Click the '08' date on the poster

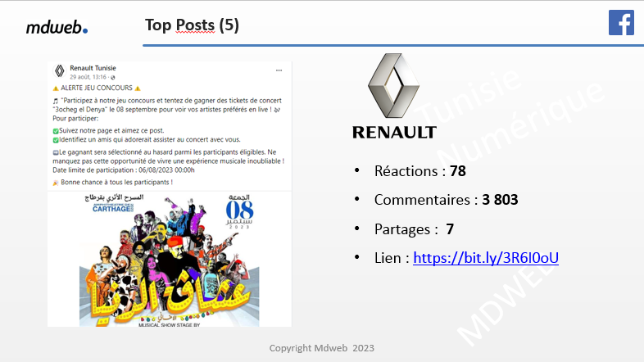coord(239,210)
